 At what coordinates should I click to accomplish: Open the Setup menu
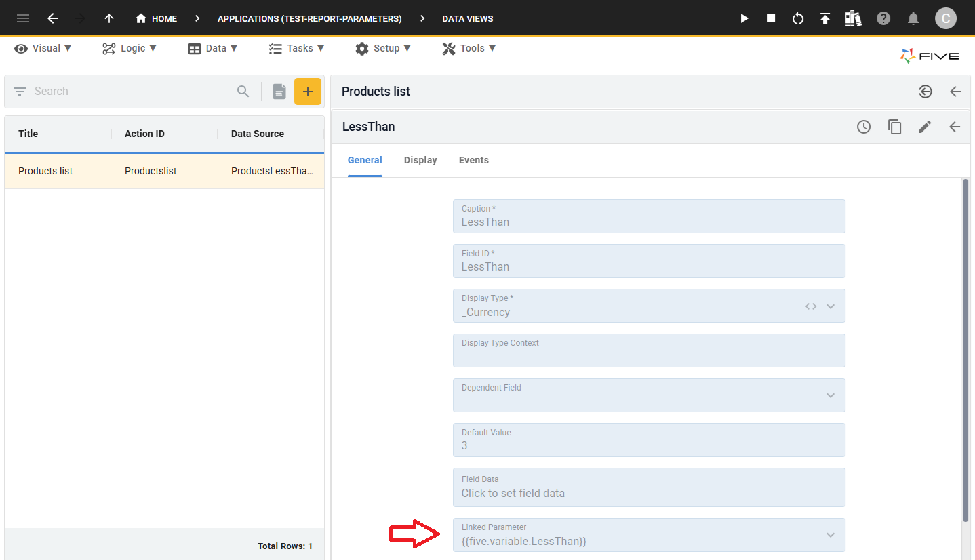coord(383,48)
